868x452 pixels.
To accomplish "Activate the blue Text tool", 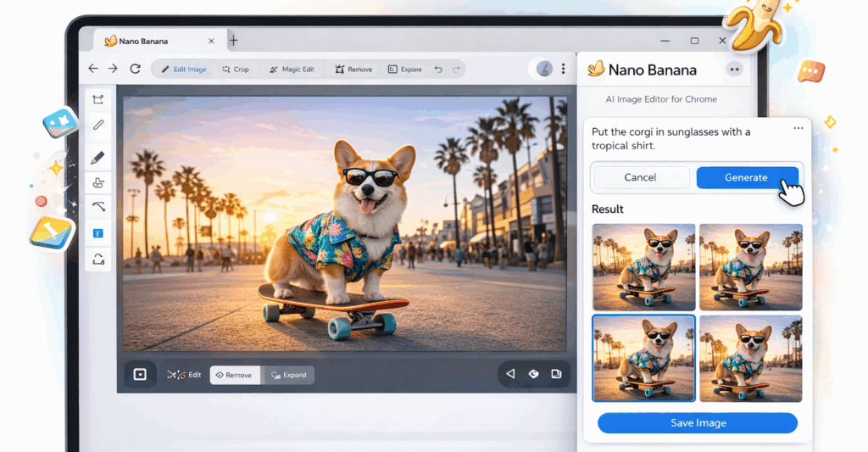I will click(x=98, y=232).
